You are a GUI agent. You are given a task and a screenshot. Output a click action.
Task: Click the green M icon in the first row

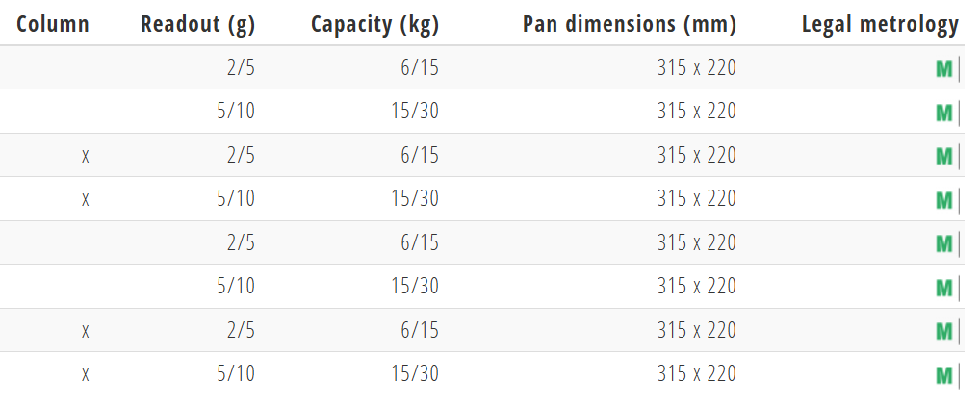(943, 68)
